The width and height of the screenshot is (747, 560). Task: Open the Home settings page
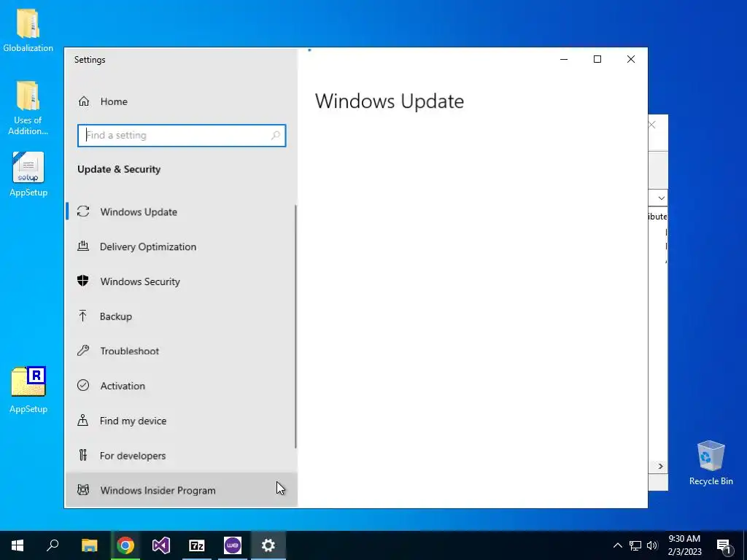point(181,101)
